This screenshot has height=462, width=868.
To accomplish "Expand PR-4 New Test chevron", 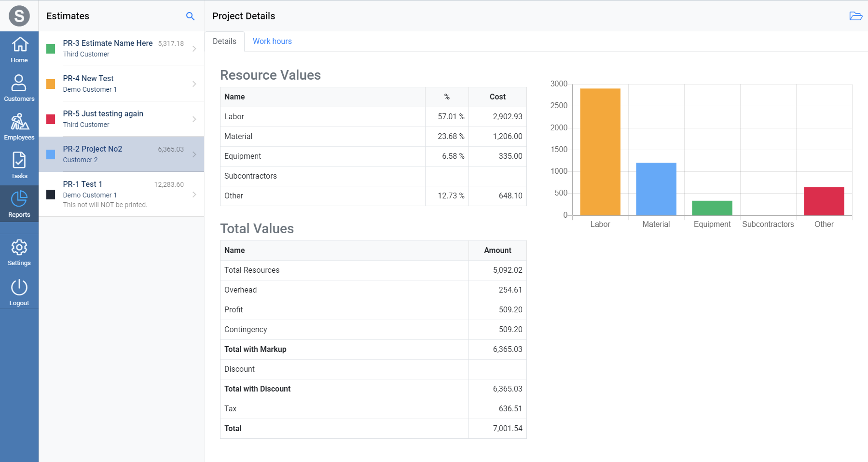I will (x=194, y=84).
